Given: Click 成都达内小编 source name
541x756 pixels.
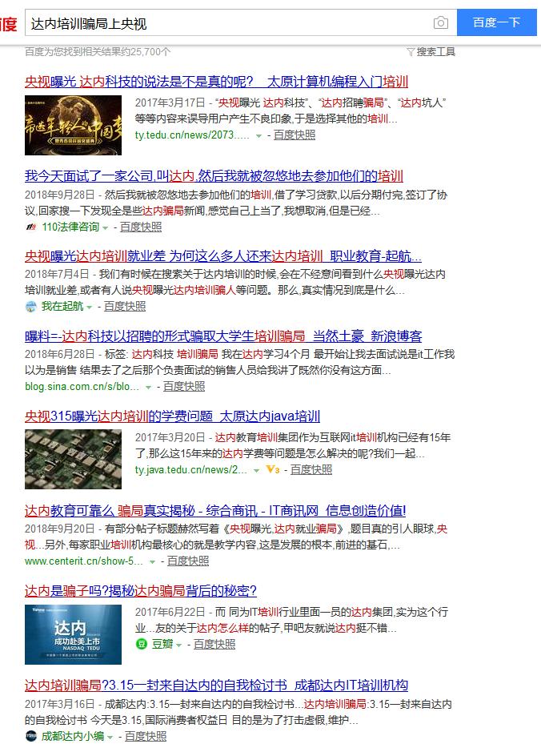Looking at the screenshot, I should (x=73, y=736).
